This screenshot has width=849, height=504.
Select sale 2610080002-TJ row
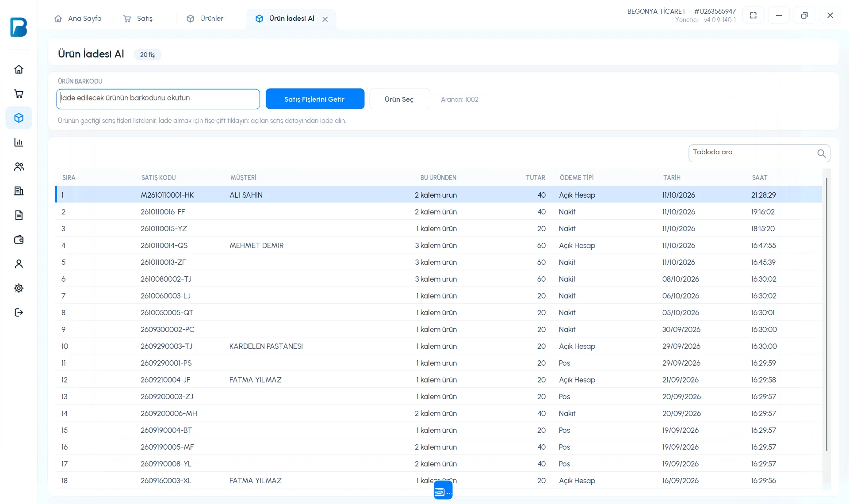(439, 279)
